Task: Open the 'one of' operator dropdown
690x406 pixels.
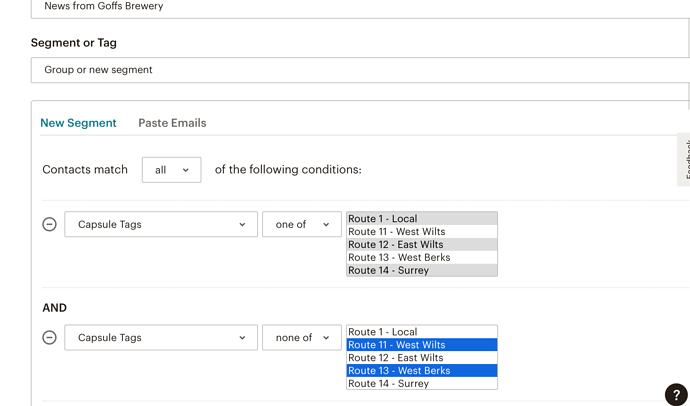Action: click(x=302, y=224)
